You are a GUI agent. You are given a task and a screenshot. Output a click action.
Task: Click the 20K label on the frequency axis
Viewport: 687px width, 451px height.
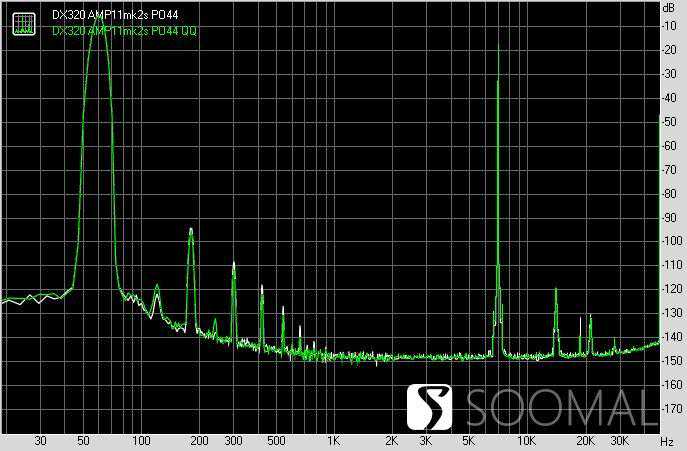[x=585, y=440]
